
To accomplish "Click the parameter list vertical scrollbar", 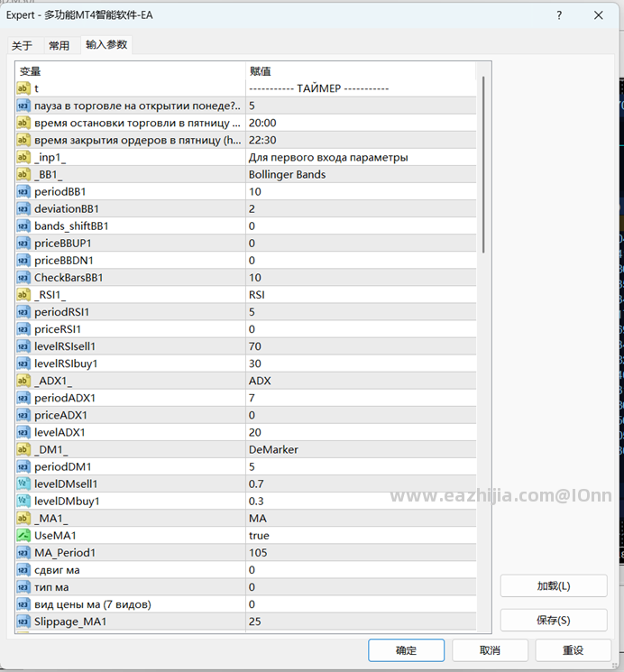I will [x=483, y=165].
